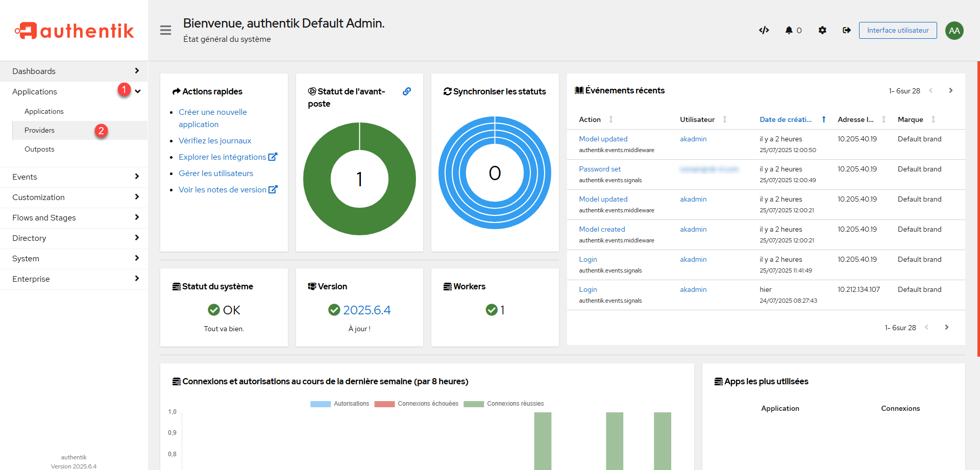Open the notifications bell
Screen dimensions: 980x470
[x=793, y=30]
